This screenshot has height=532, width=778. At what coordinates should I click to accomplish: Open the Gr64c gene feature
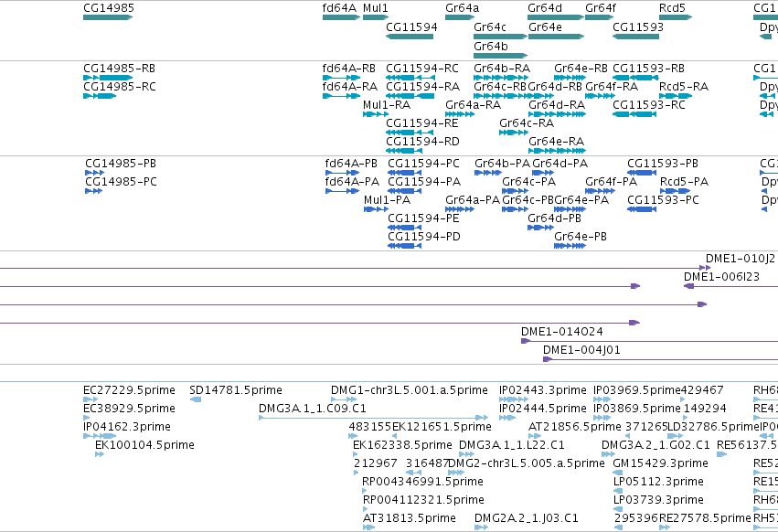[x=501, y=37]
